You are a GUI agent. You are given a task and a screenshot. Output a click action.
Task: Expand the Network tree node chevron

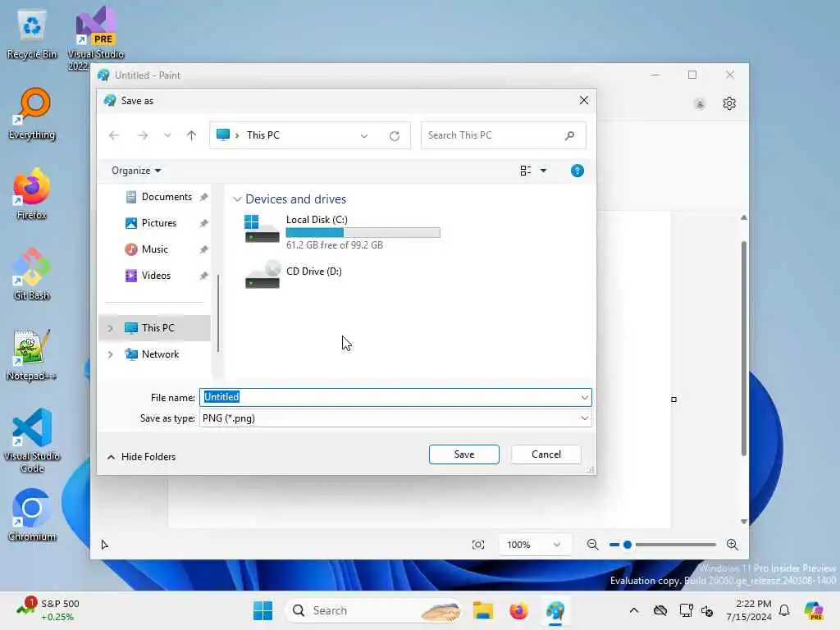tap(111, 354)
